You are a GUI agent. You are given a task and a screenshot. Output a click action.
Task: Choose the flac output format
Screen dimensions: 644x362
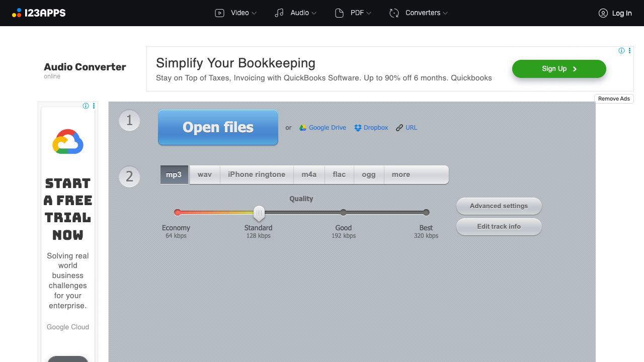(x=339, y=174)
